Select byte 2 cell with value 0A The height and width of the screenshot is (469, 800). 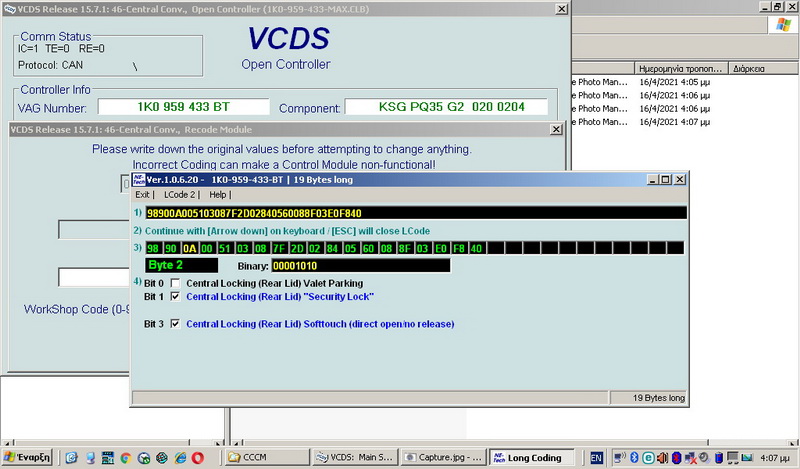[189, 249]
